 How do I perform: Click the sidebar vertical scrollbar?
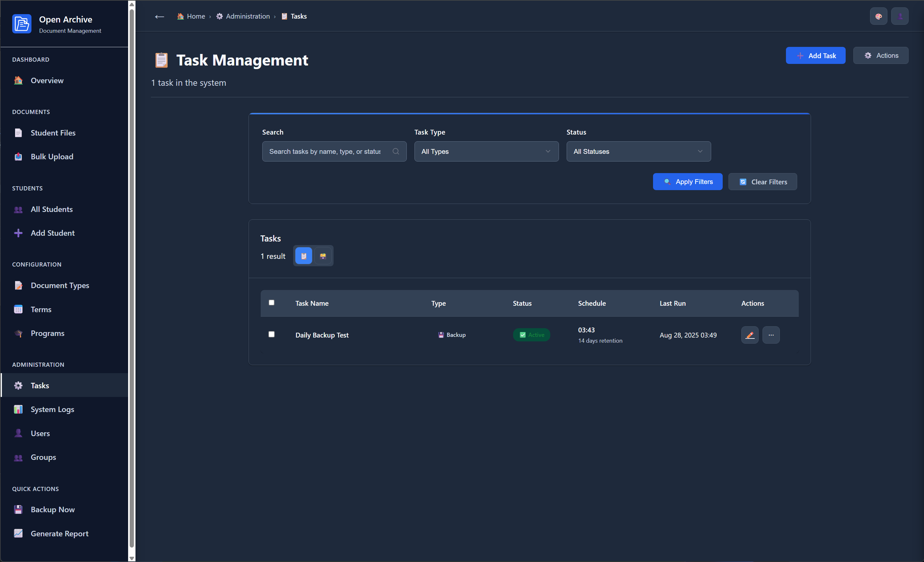point(132,278)
